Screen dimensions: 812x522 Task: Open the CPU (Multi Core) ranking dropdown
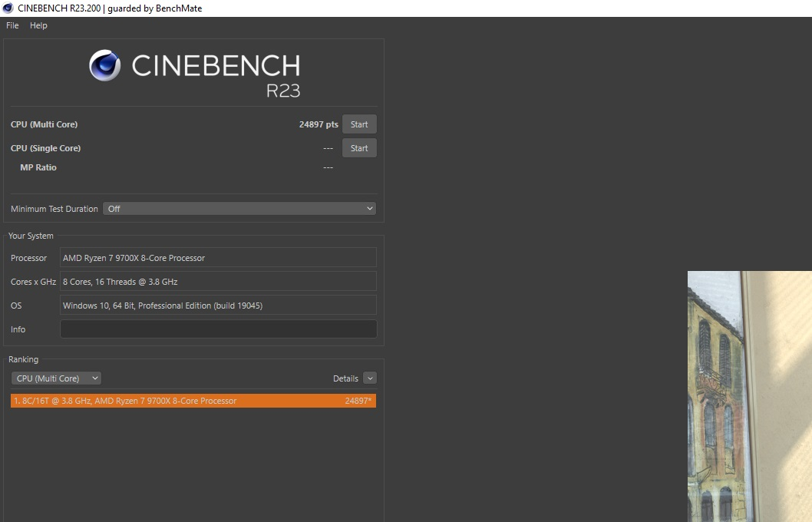click(x=56, y=378)
